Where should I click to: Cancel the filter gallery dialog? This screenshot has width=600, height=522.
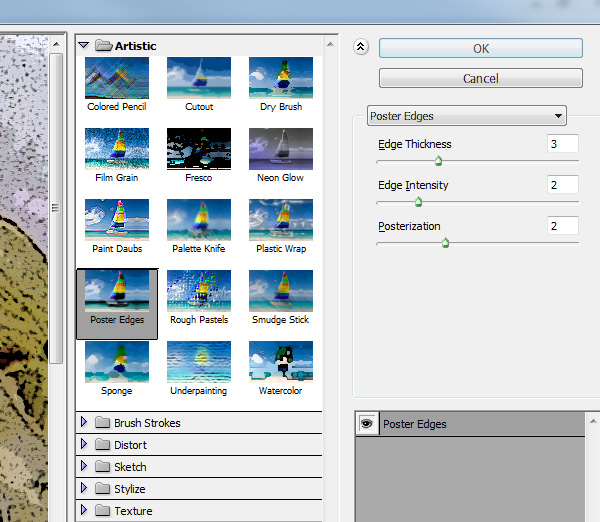(x=481, y=78)
